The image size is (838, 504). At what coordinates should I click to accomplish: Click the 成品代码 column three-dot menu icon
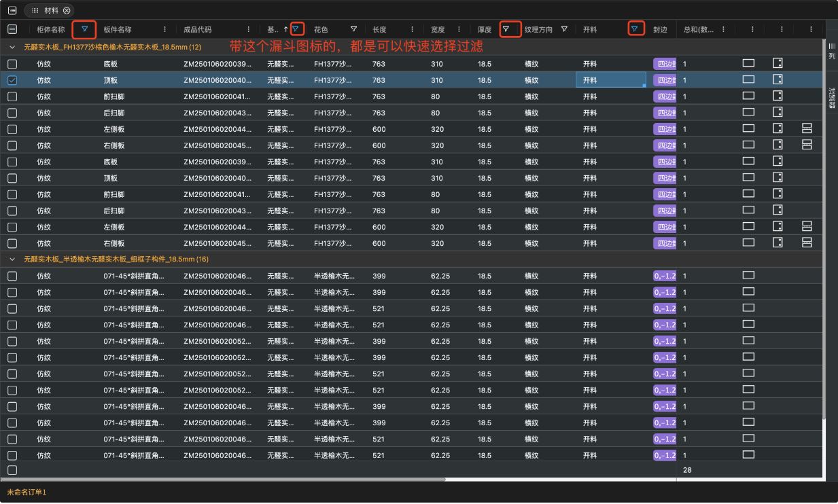pyautogui.click(x=249, y=29)
